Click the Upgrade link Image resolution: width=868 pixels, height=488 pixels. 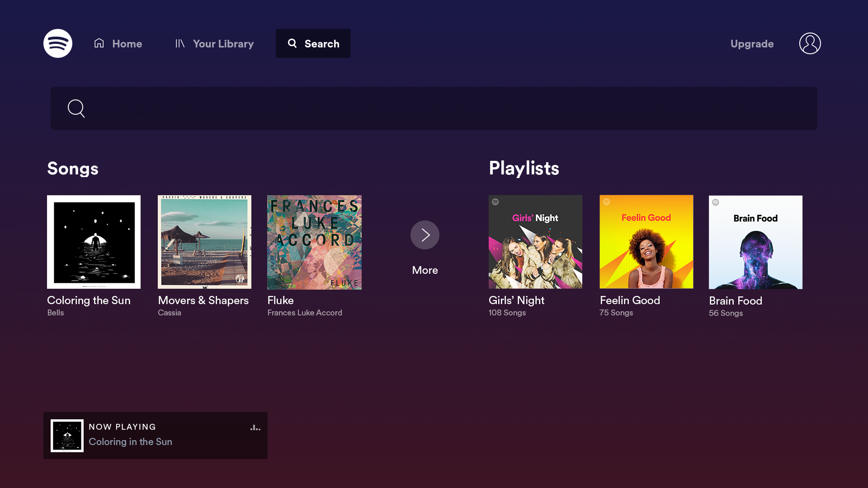[x=752, y=43]
